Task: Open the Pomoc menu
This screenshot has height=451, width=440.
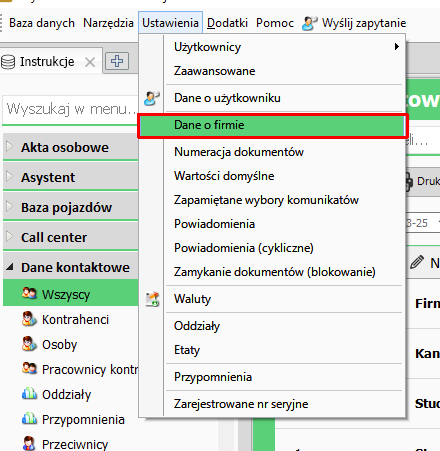Action: pos(275,23)
